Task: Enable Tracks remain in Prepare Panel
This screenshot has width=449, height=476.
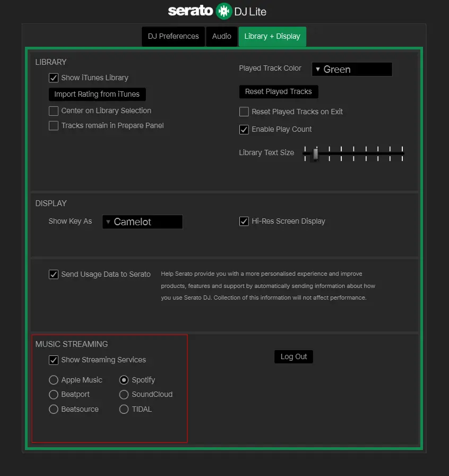Action: [54, 126]
